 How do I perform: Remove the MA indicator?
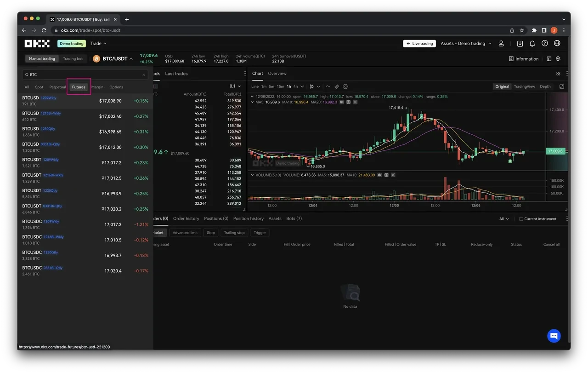point(355,102)
